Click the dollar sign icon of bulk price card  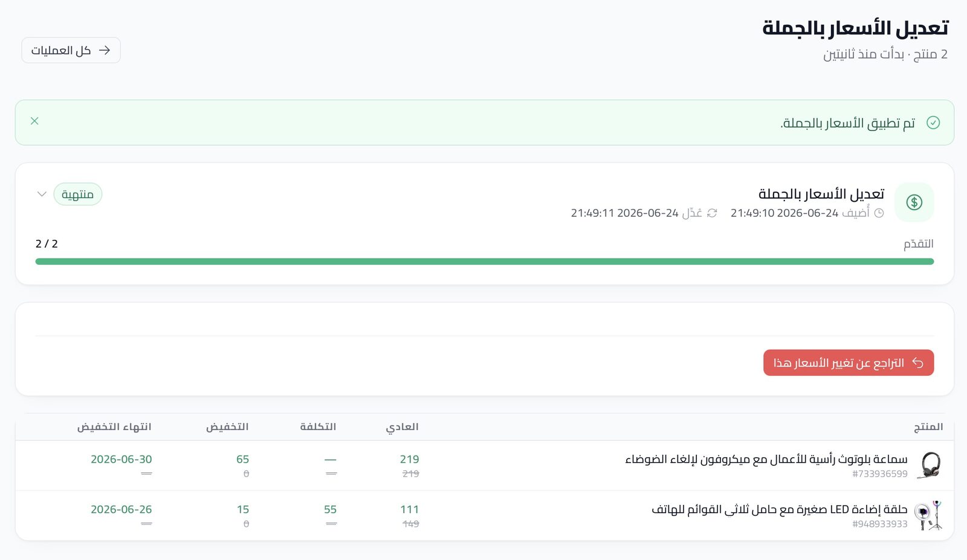914,202
